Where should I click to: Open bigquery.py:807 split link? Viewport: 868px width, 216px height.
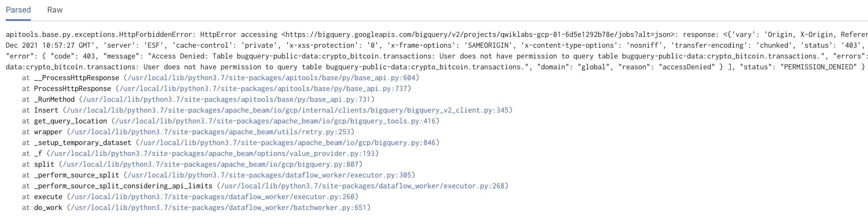click(210, 164)
